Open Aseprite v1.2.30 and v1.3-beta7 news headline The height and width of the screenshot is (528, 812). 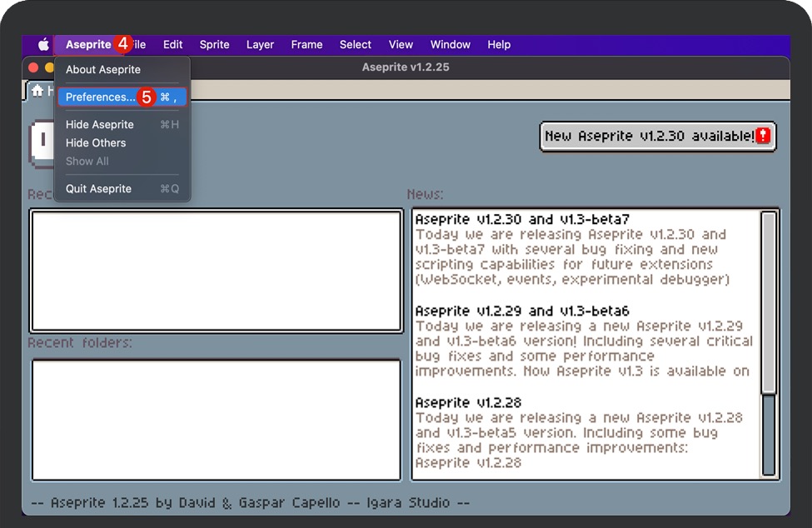pyautogui.click(x=522, y=219)
